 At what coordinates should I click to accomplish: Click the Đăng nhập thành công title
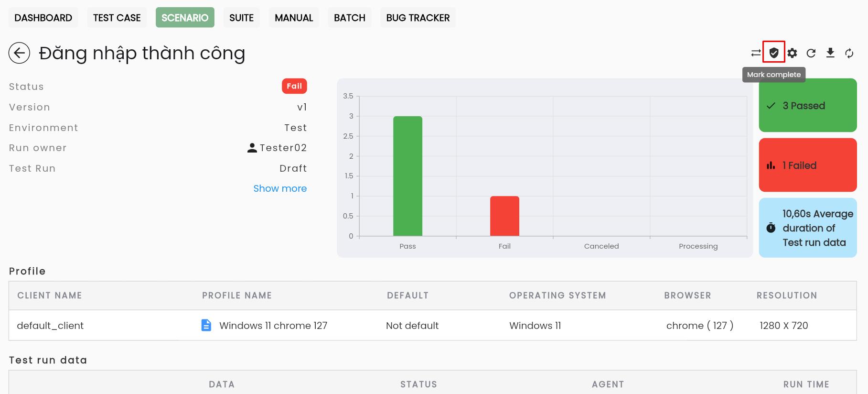(142, 53)
